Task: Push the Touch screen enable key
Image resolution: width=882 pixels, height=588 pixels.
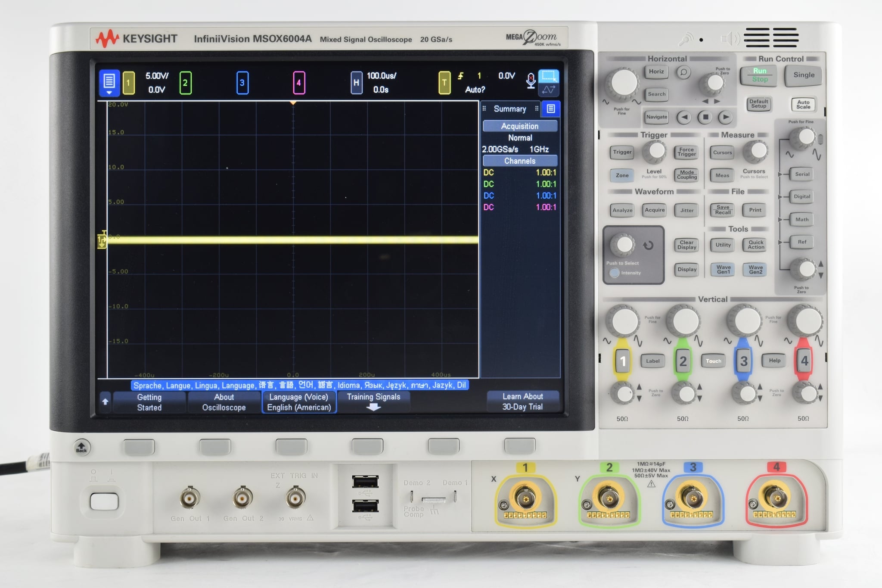Action: [x=713, y=361]
